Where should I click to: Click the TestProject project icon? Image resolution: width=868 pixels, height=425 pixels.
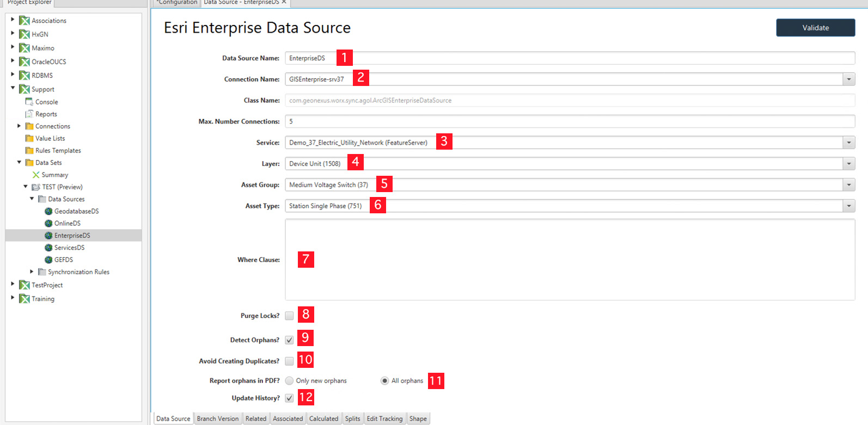coord(25,285)
